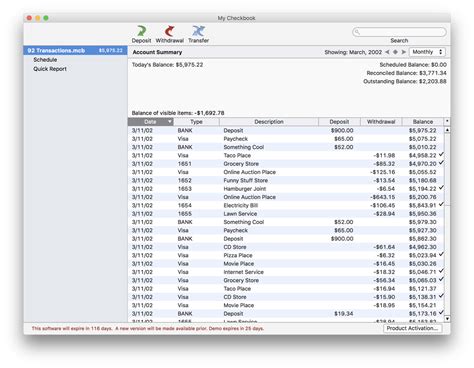This screenshot has width=474, height=368.
Task: Click the green Deposit arrow icon
Action: (x=142, y=31)
